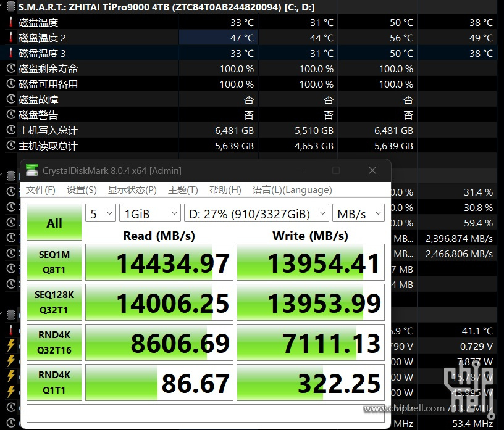Click the S.M.A.R.T. ZHITAI drive chip icon
The width and height of the screenshot is (504, 430).
pos(11,7)
